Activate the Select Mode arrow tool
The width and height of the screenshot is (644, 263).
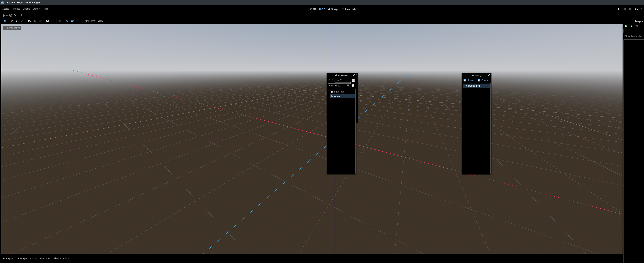(x=4, y=21)
